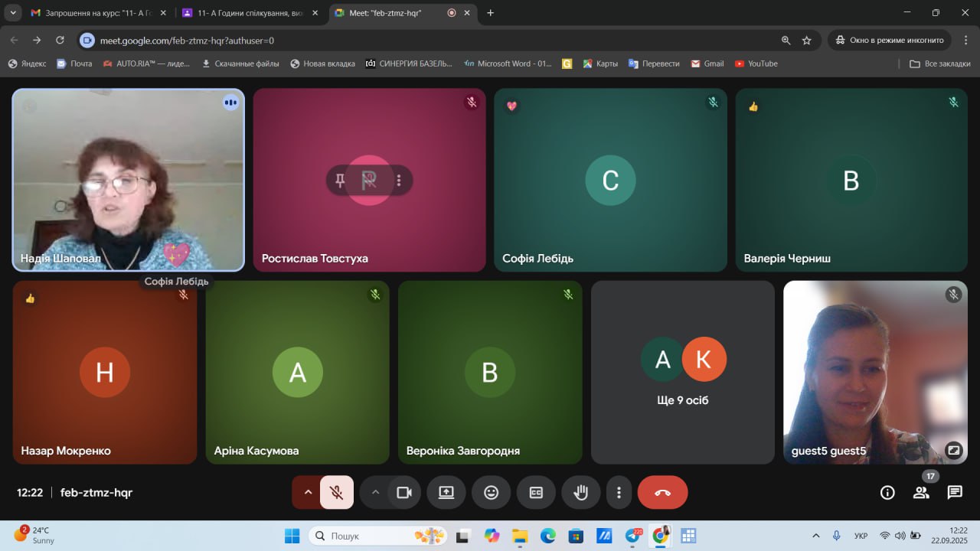Expand camera video settings arrow
The width and height of the screenshot is (980, 551).
(x=375, y=493)
